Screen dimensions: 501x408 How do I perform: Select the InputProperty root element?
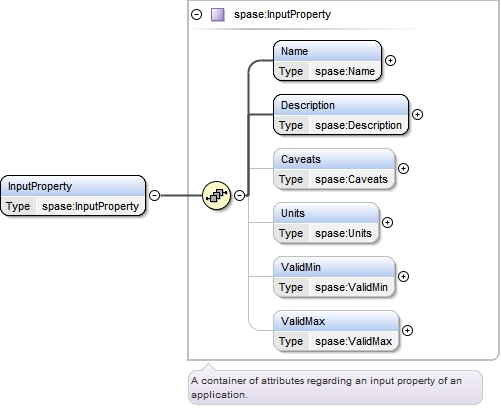pyautogui.click(x=73, y=196)
